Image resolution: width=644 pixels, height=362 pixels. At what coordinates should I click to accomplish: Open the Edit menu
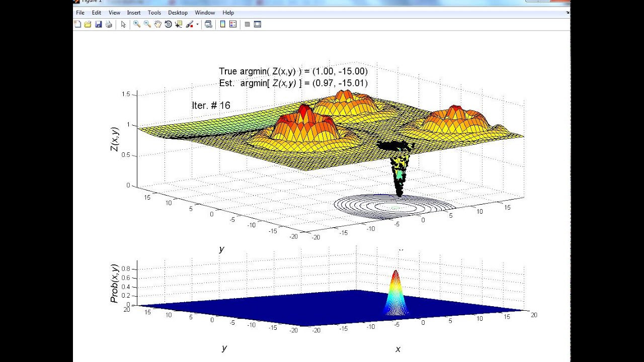(x=97, y=13)
